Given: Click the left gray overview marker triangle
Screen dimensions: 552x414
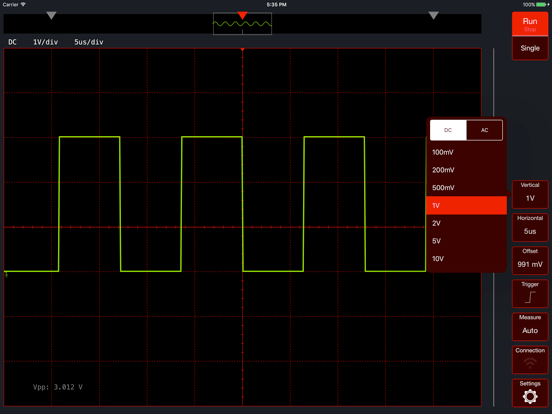Looking at the screenshot, I should tap(51, 15).
